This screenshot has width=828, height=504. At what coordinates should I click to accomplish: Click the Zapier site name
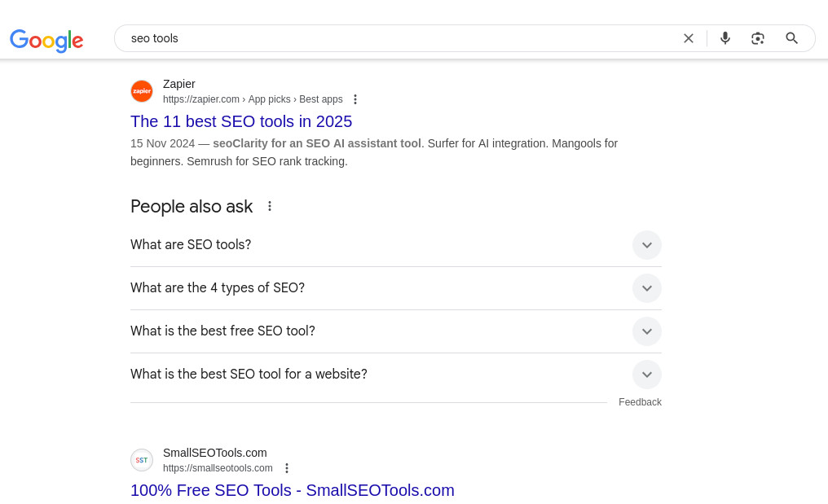coord(179,84)
